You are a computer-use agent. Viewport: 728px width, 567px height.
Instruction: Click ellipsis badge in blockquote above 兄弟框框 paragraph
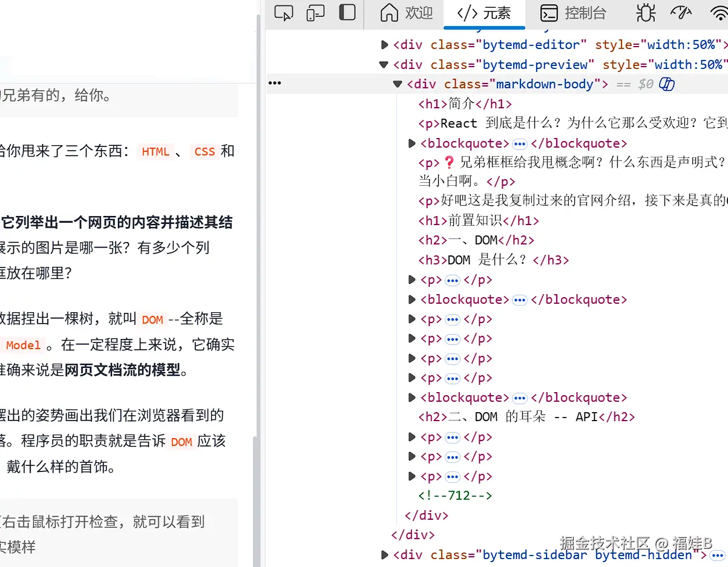pos(519,144)
